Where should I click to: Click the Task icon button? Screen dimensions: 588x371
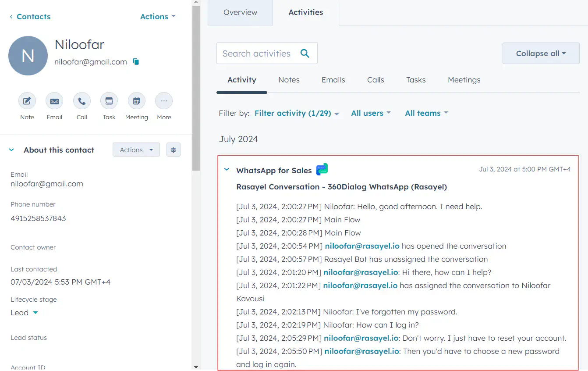(109, 101)
